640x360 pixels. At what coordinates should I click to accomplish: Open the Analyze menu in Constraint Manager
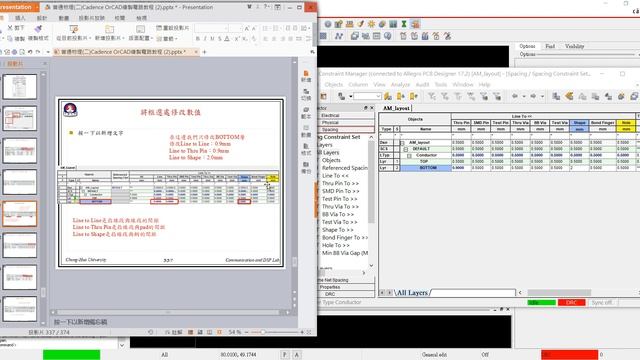(x=400, y=84)
